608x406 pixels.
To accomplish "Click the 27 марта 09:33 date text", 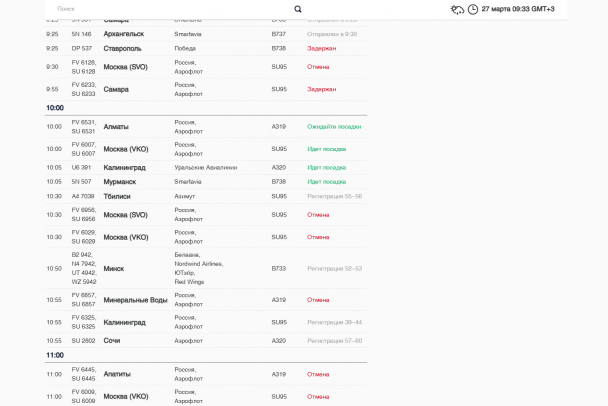I will pyautogui.click(x=518, y=9).
